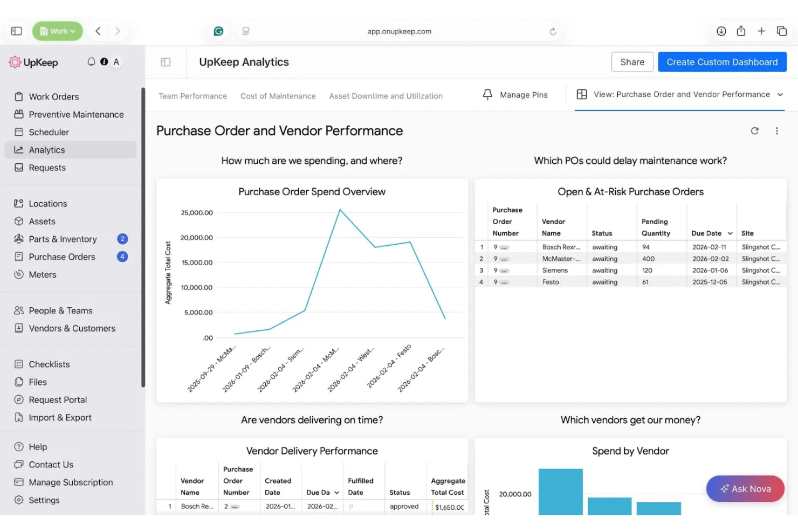Viewport: 798px width, 532px height.
Task: Click the app.onupkeep.com address field
Action: point(400,31)
